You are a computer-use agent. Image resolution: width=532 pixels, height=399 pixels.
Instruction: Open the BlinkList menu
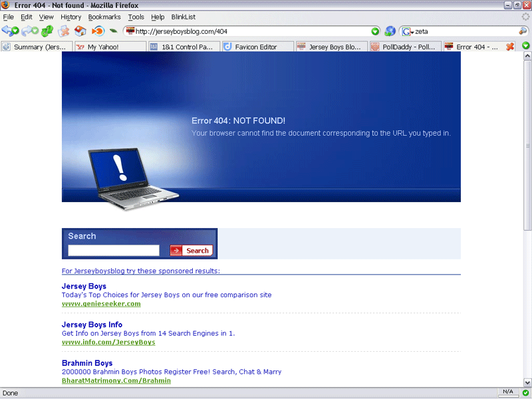click(184, 17)
